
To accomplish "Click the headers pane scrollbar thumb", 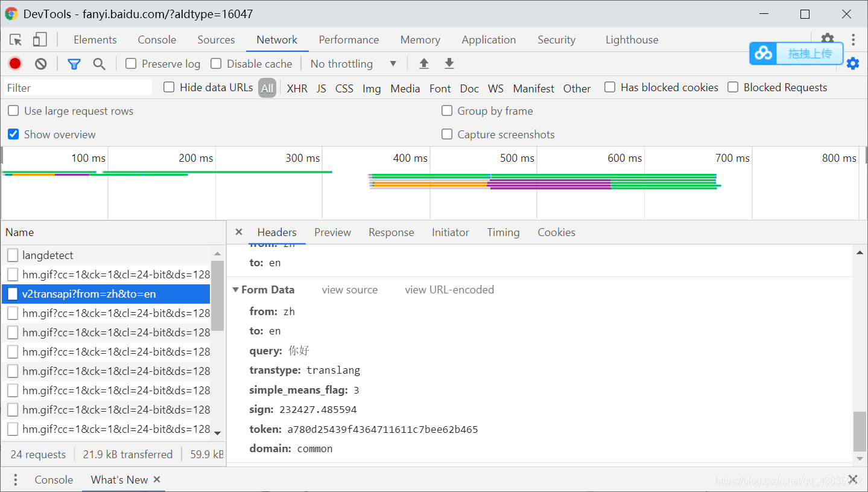I will tap(860, 431).
